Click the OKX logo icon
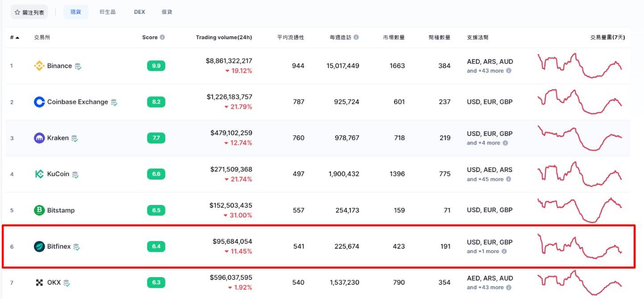 click(x=39, y=283)
